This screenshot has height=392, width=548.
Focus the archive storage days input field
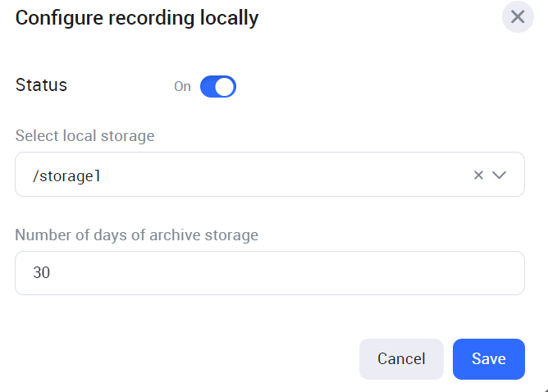point(269,273)
